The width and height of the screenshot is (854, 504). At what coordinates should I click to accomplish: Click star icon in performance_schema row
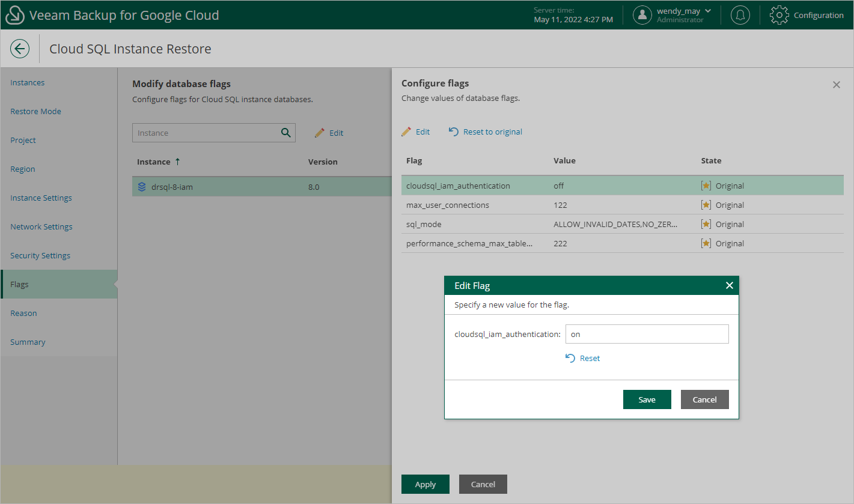706,243
